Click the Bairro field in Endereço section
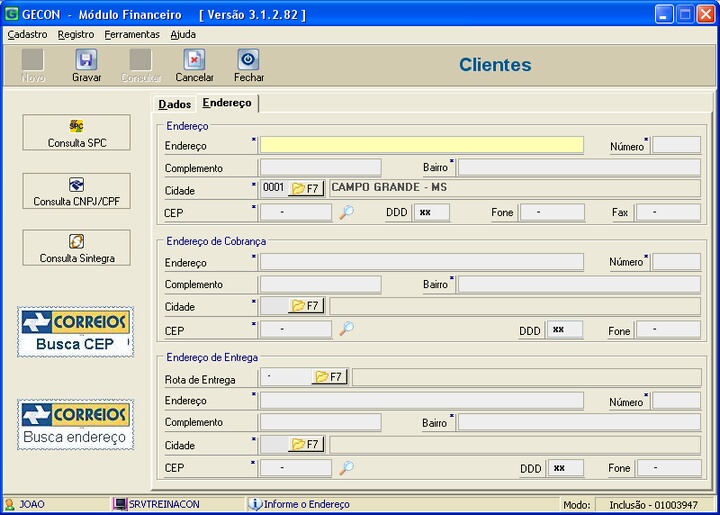Screen dimensions: 720x515 click(579, 168)
